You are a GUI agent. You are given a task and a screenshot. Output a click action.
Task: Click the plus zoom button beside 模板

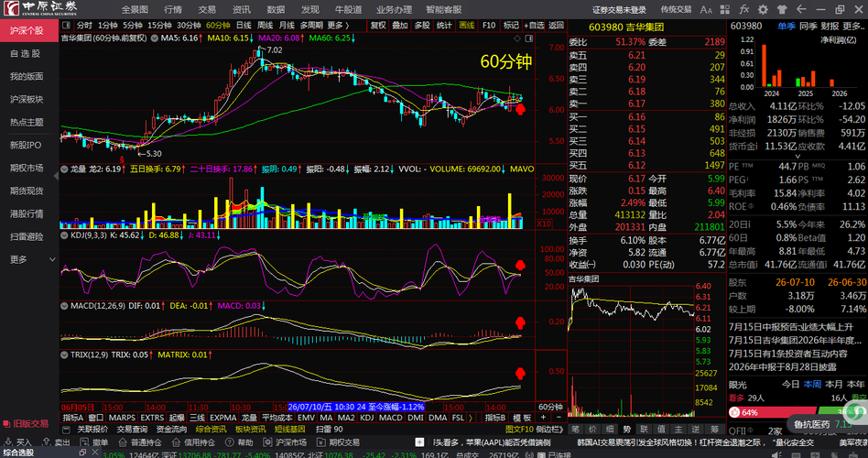[543, 418]
